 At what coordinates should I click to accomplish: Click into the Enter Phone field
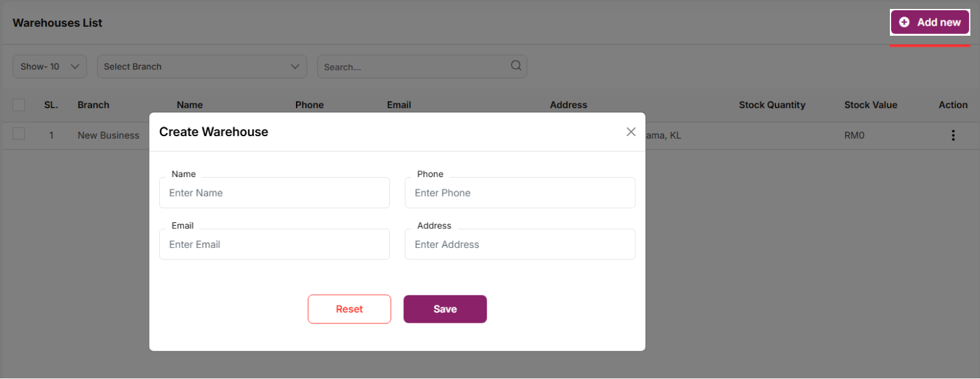coord(520,193)
